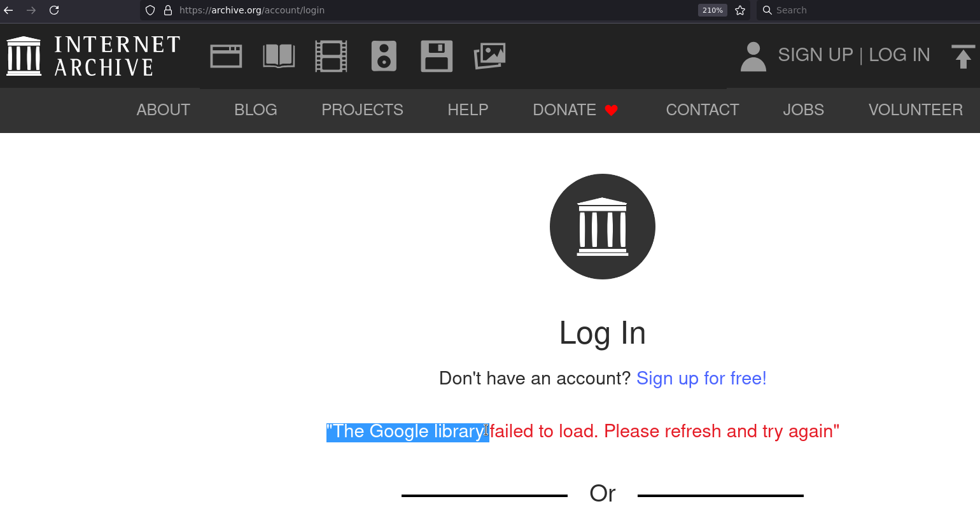Click the highlighted text 'The Google library'

[409, 431]
